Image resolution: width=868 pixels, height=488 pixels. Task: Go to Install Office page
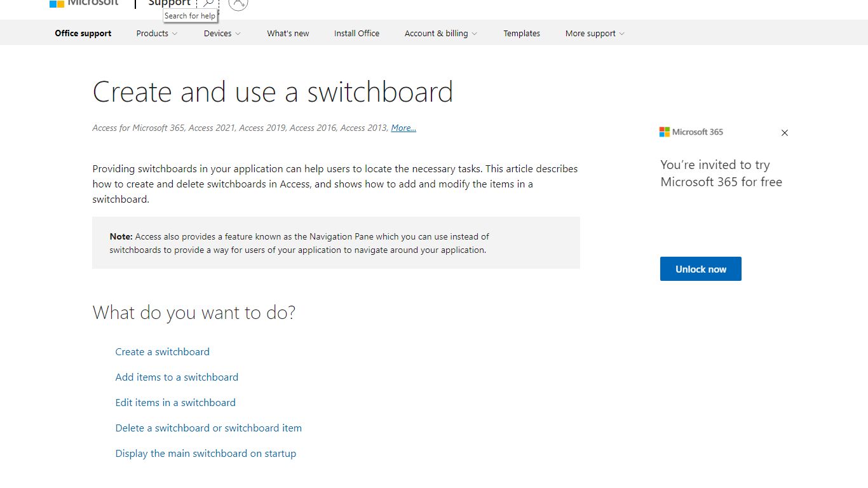tap(356, 33)
